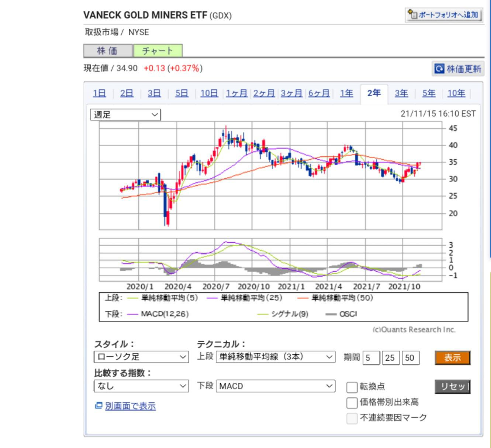Switch to the 株価 tab

click(108, 51)
